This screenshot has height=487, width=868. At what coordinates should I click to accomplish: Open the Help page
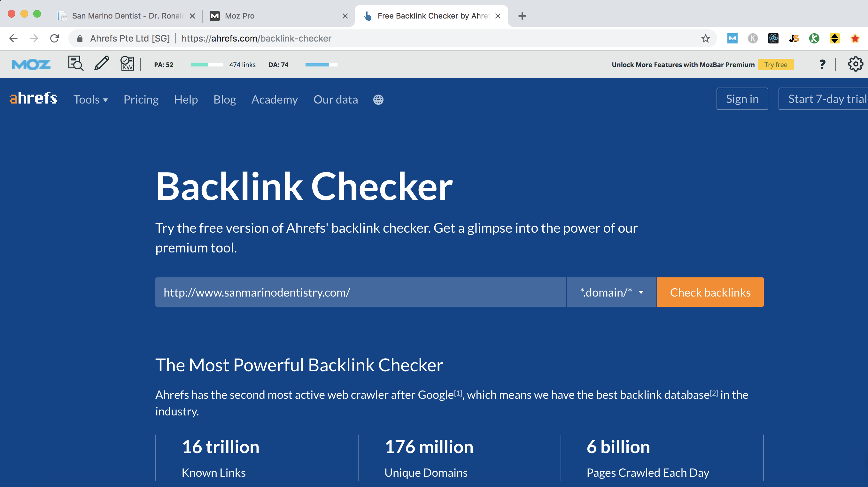coord(186,100)
